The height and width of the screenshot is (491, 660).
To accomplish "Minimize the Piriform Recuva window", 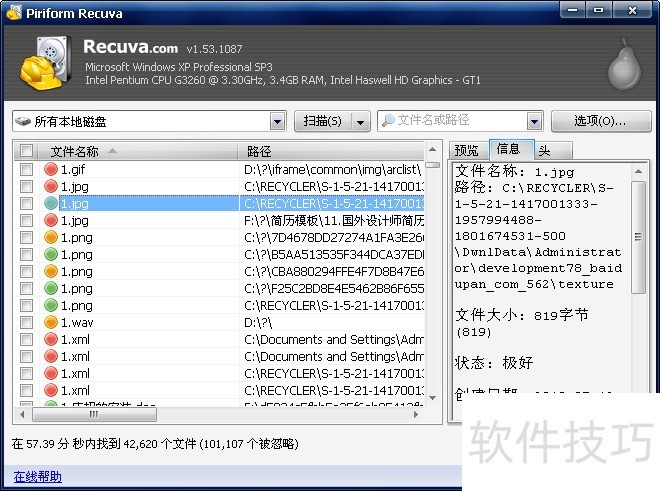I will pyautogui.click(x=573, y=10).
